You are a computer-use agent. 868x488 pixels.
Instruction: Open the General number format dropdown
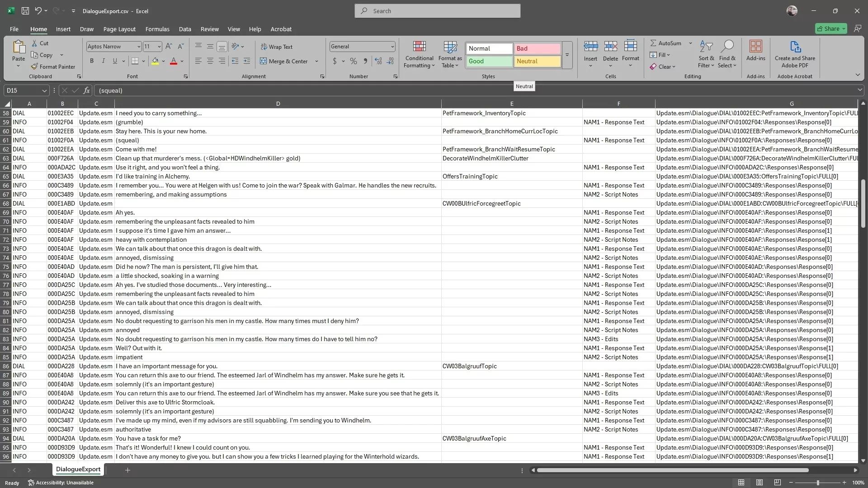coord(392,47)
